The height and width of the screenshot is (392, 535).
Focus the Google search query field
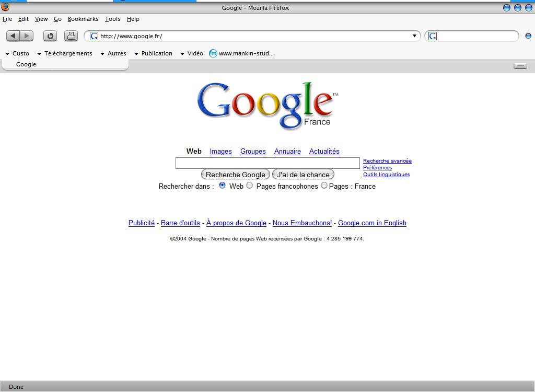pyautogui.click(x=267, y=163)
